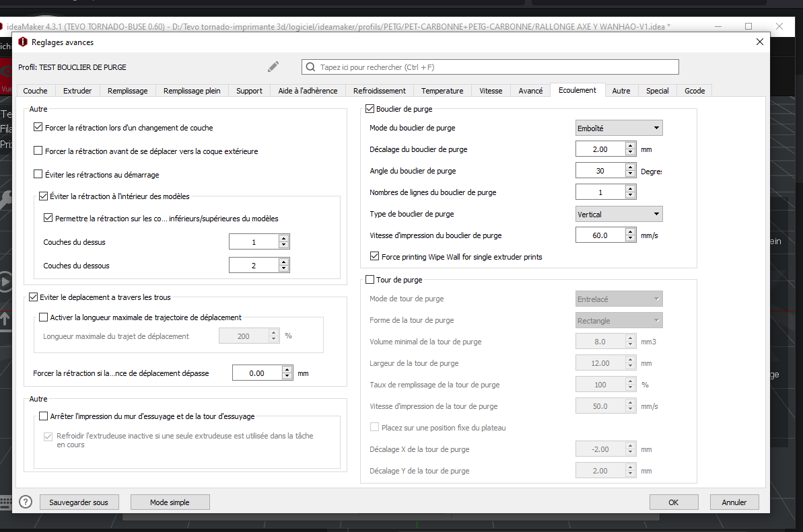This screenshot has height=532, width=803.
Task: Click the pencil edit profile icon
Action: [x=273, y=67]
